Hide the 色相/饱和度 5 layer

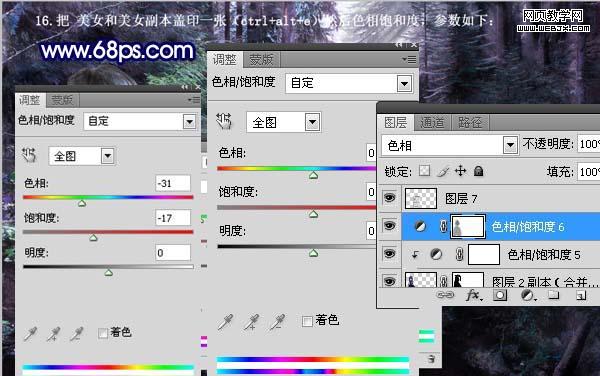(x=390, y=253)
